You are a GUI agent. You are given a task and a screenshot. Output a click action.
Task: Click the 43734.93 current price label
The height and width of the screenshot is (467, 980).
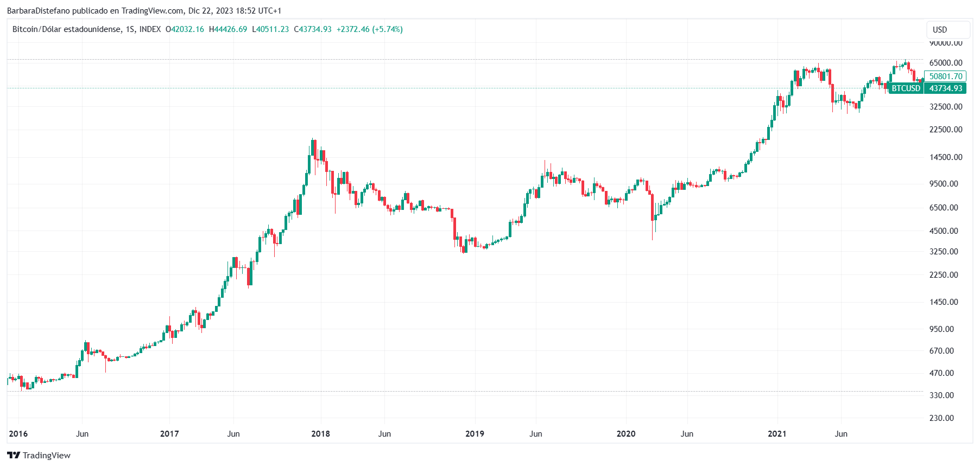tap(945, 88)
